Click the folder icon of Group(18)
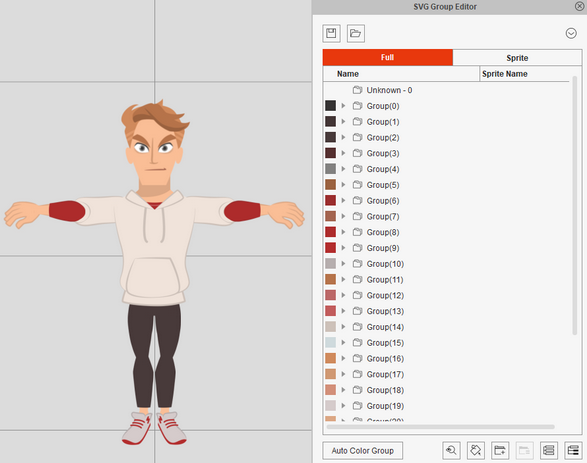Image resolution: width=587 pixels, height=463 pixels. (358, 390)
